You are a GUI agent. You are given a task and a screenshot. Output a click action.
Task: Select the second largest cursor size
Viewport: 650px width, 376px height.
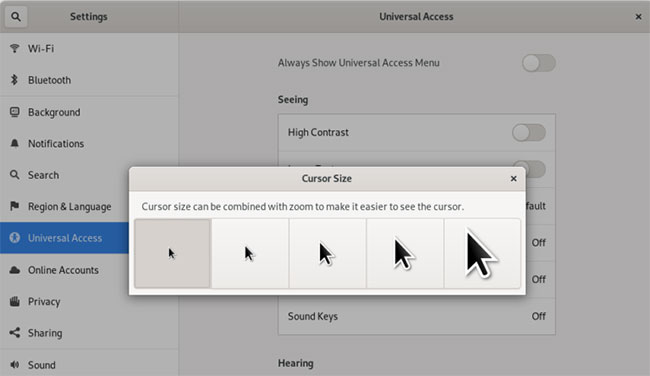coord(405,253)
